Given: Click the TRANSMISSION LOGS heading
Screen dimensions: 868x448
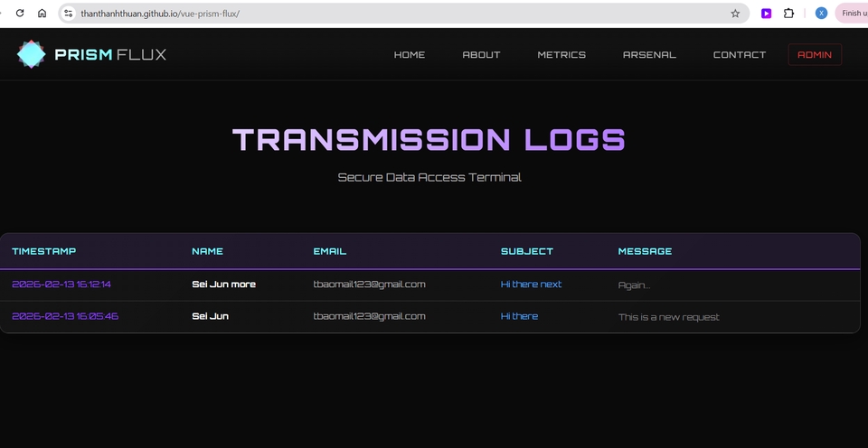Looking at the screenshot, I should click(429, 139).
